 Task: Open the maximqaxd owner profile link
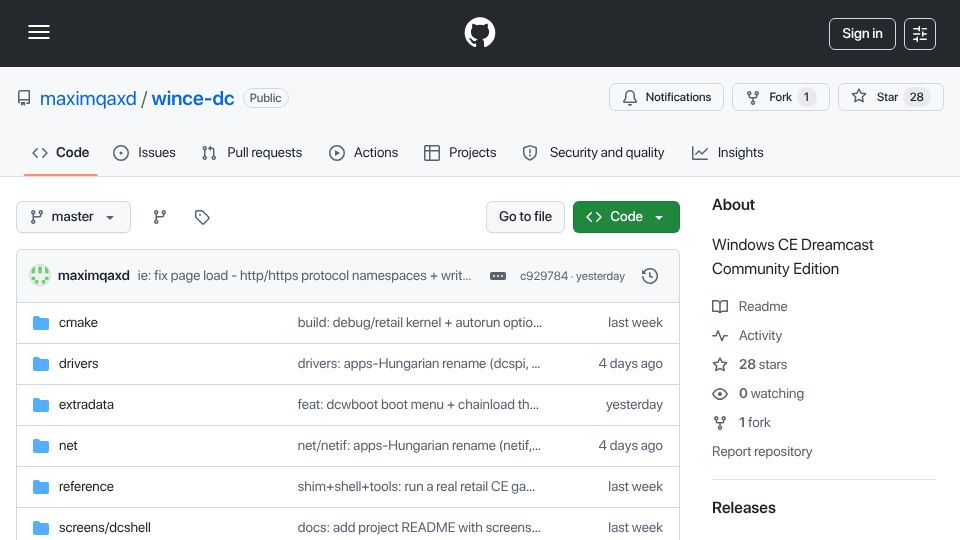click(88, 98)
